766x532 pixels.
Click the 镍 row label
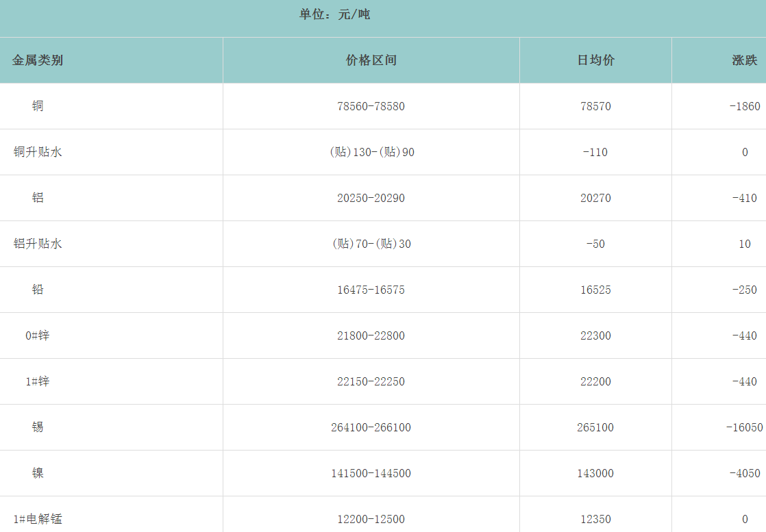38,473
